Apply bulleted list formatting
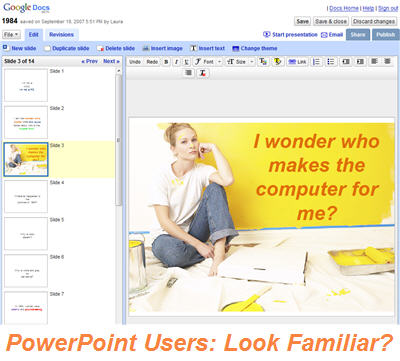Viewport: 400px width, 361px height. (x=331, y=62)
